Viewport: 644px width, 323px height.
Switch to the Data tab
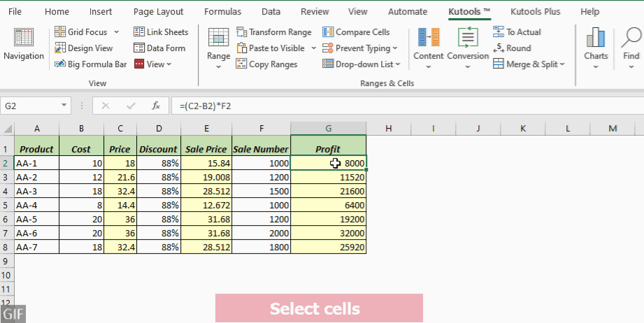click(x=271, y=12)
